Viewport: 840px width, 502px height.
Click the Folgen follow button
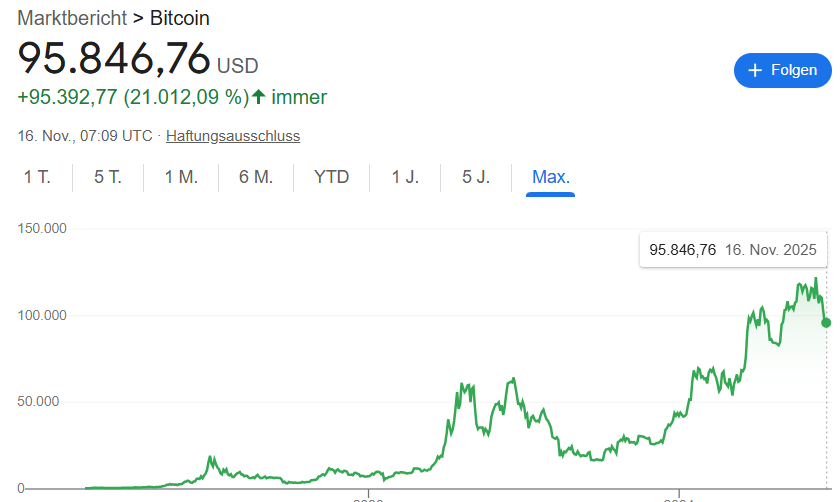[x=783, y=70]
